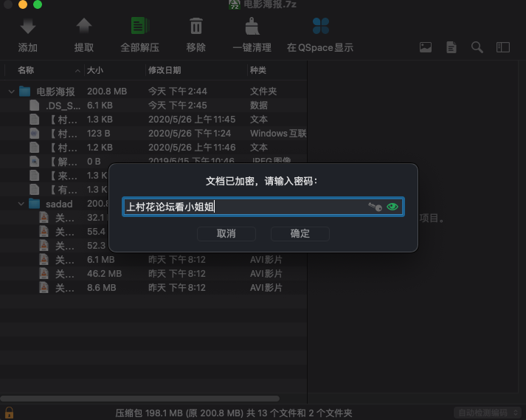
Task: Open the encoding dropdown in status bar
Action: (487, 413)
